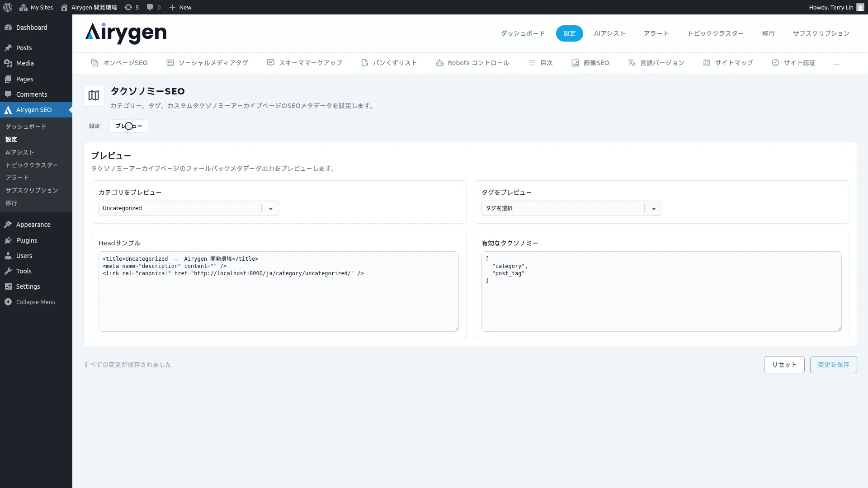The width and height of the screenshot is (868, 488).
Task: Switch to the 設定 sub-tab
Action: (x=94, y=126)
